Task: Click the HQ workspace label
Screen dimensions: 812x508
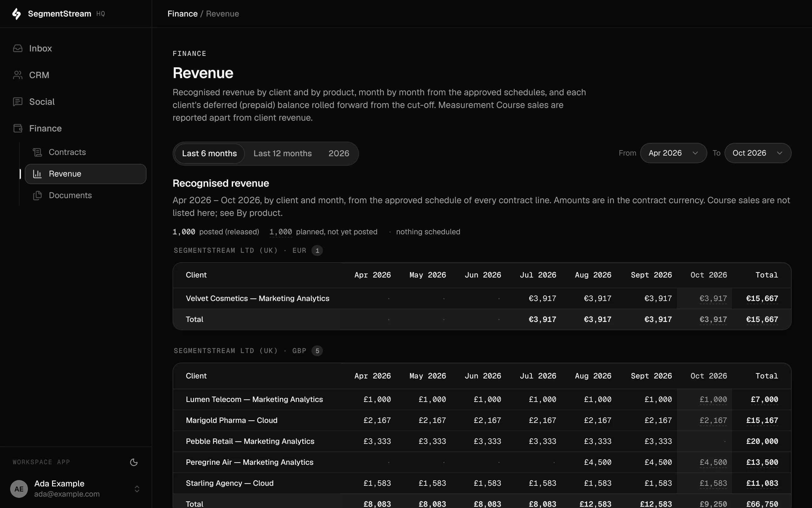Action: 101,14
